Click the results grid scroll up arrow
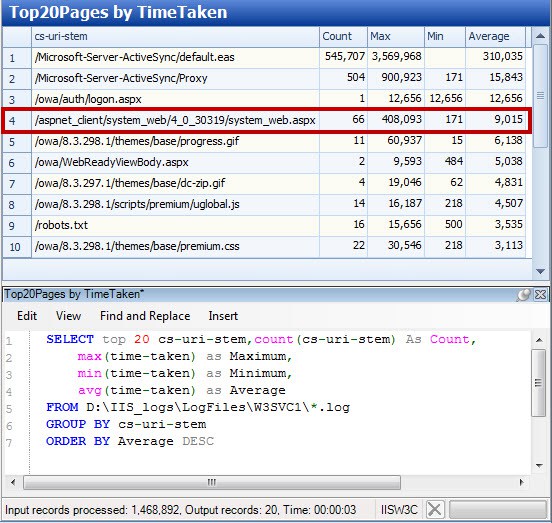The height and width of the screenshot is (523, 552). [x=540, y=36]
